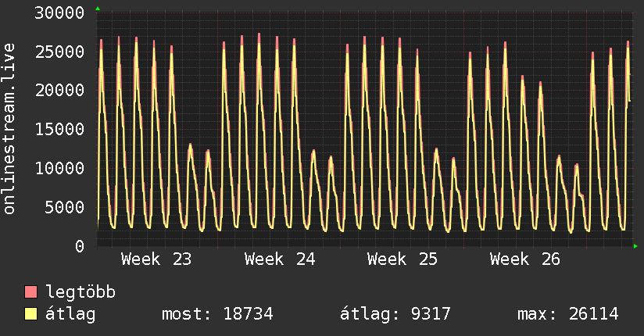Click the green arrow at x-axis end
Image resolution: width=644 pixels, height=336 pixels.
635,246
